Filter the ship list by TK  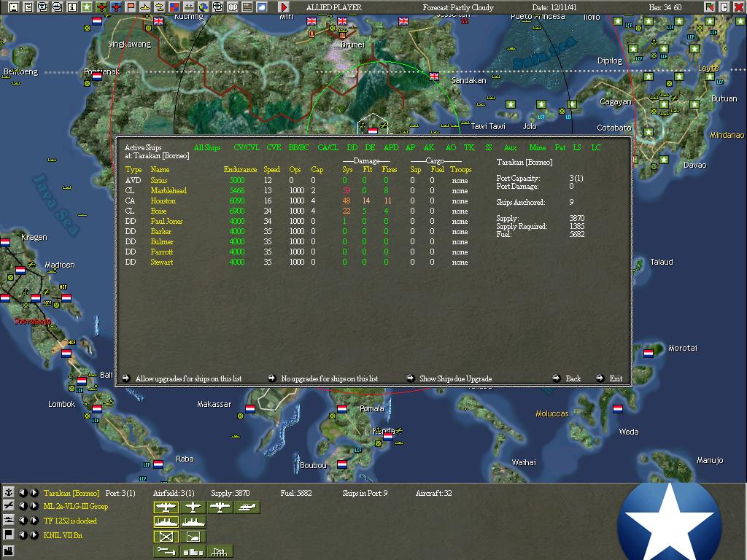pyautogui.click(x=469, y=147)
